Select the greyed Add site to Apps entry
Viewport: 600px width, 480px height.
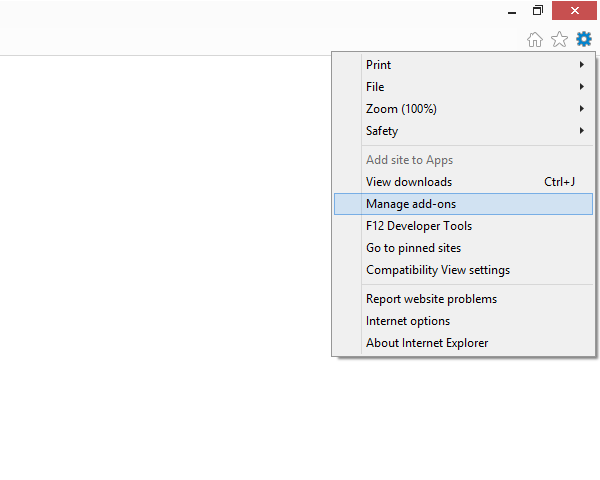click(x=409, y=160)
